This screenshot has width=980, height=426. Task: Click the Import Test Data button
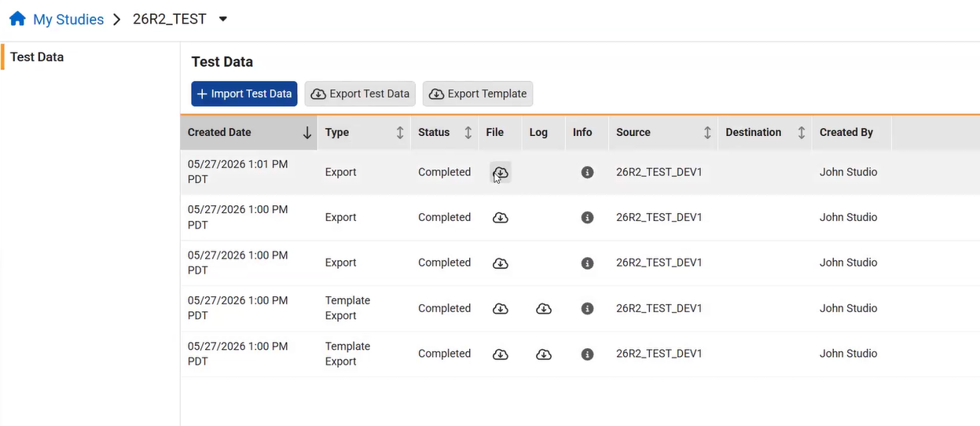[x=244, y=94]
